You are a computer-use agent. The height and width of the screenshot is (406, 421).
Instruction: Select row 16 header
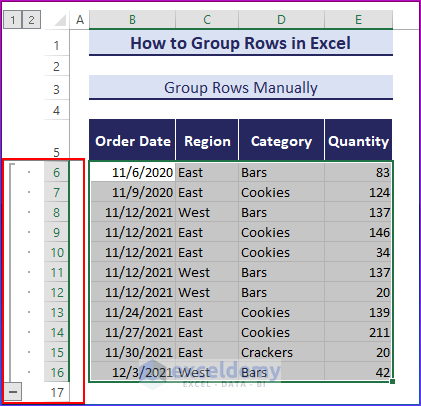(56, 372)
